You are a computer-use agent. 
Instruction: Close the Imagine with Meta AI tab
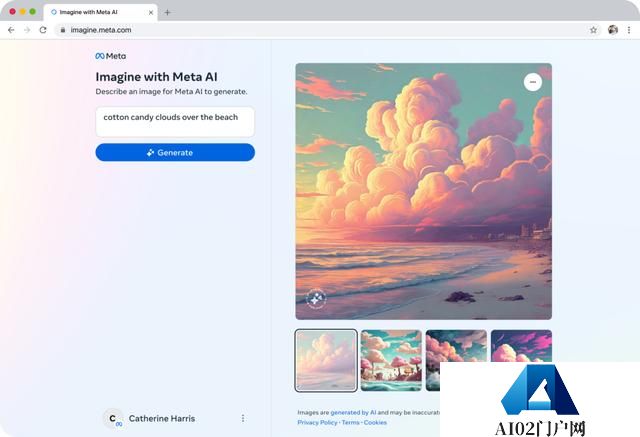151,13
